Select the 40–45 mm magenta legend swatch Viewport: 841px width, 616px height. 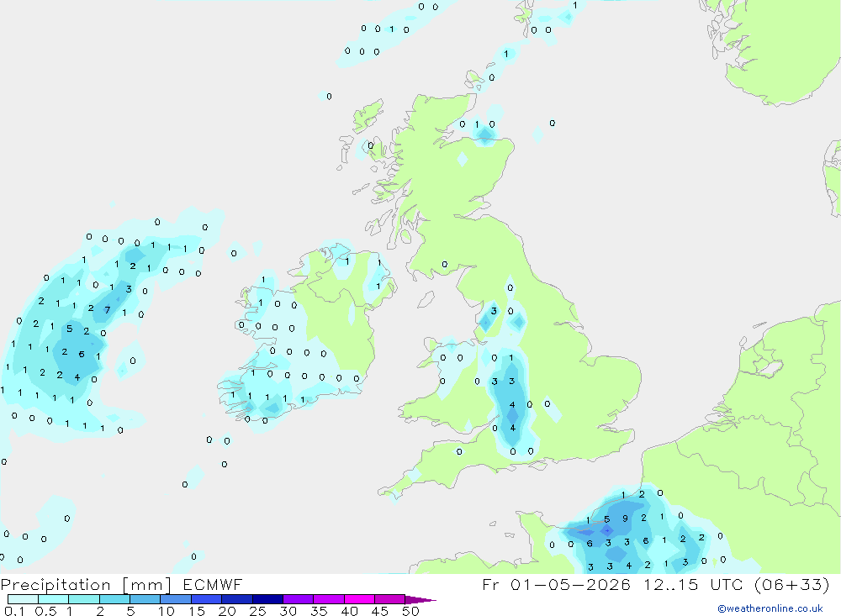[x=359, y=599]
